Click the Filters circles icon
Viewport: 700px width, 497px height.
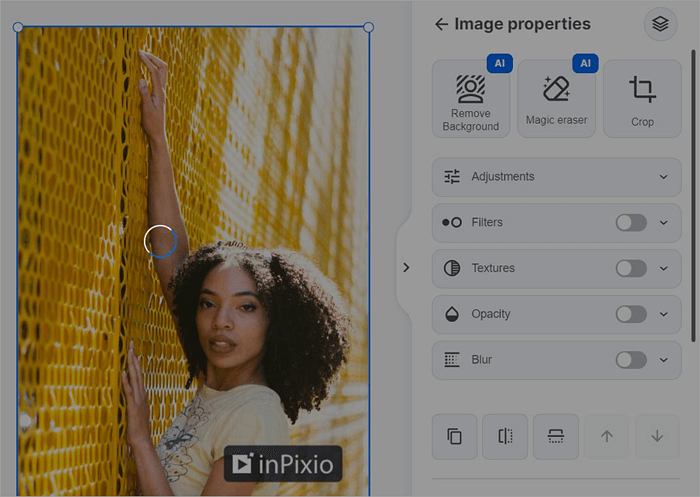coord(452,222)
